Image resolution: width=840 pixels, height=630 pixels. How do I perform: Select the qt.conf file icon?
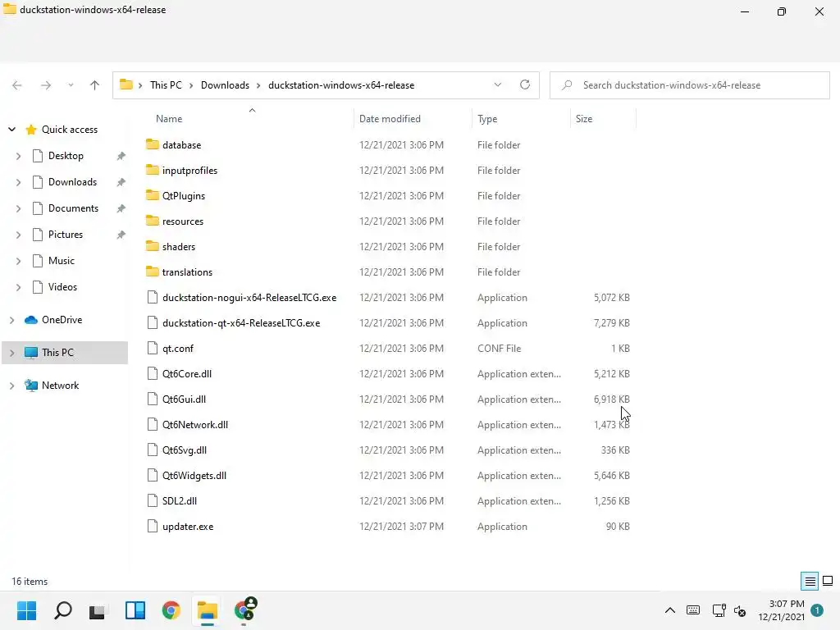[152, 348]
